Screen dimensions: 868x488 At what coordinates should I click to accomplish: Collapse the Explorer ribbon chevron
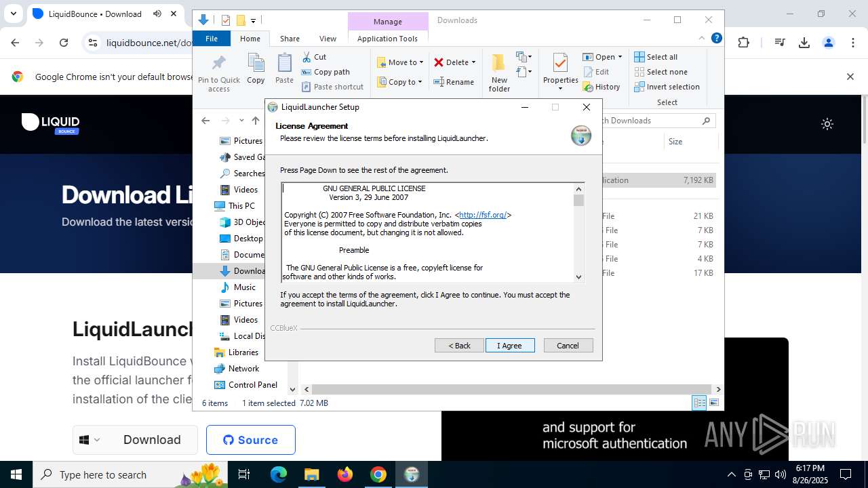click(702, 39)
